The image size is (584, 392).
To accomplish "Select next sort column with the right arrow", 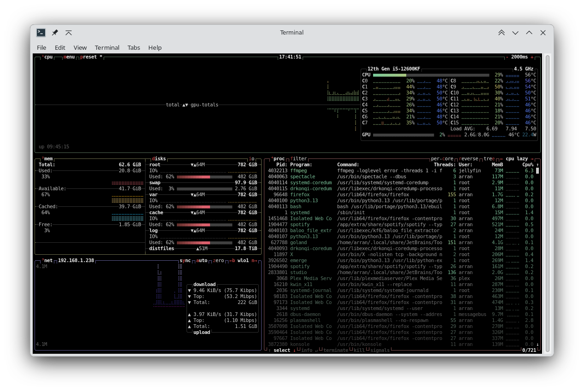I will [532, 158].
